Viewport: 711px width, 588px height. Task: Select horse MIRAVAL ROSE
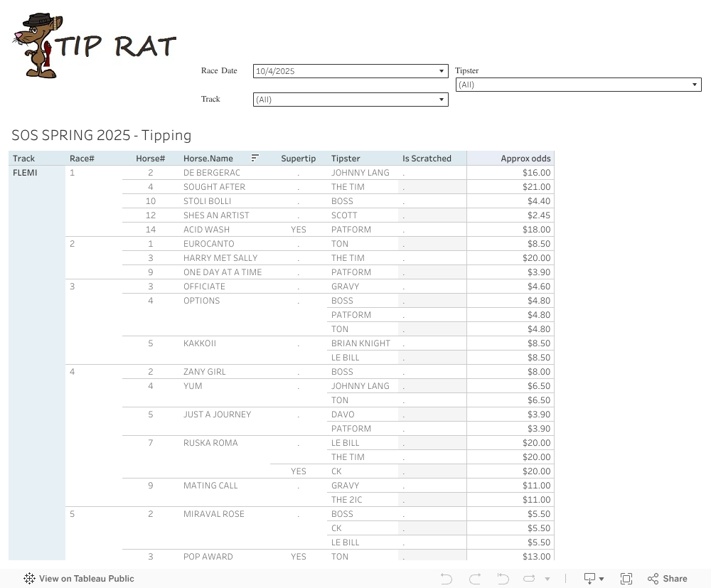(213, 514)
